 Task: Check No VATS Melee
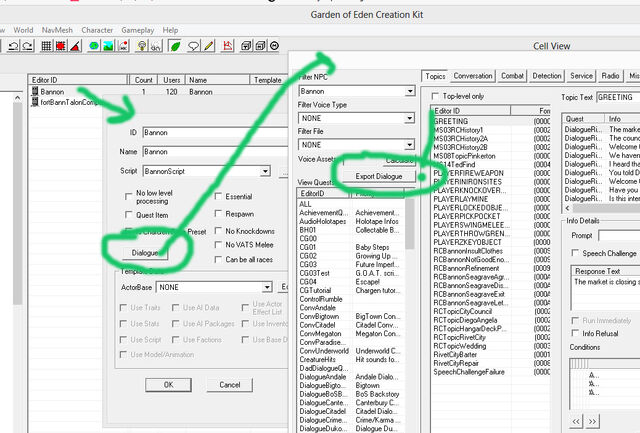[x=218, y=244]
